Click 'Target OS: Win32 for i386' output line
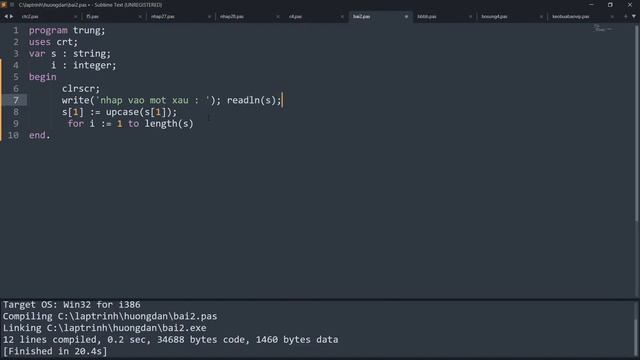Viewport: 640px width, 360px height. coord(71,304)
